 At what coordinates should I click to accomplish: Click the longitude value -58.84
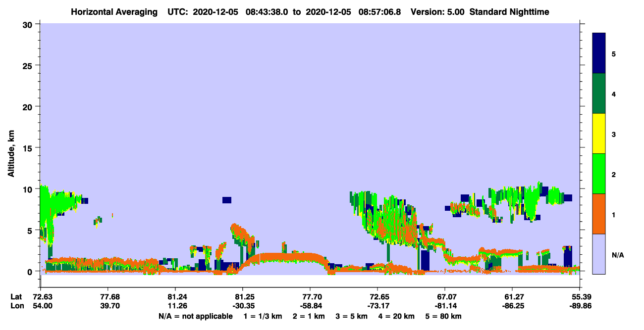click(x=310, y=306)
